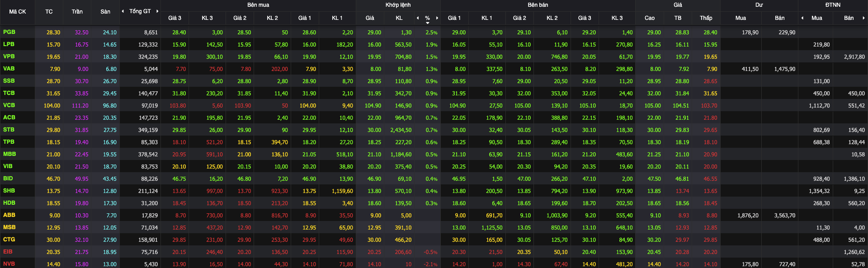Open the ABB stock symbol

(9, 215)
